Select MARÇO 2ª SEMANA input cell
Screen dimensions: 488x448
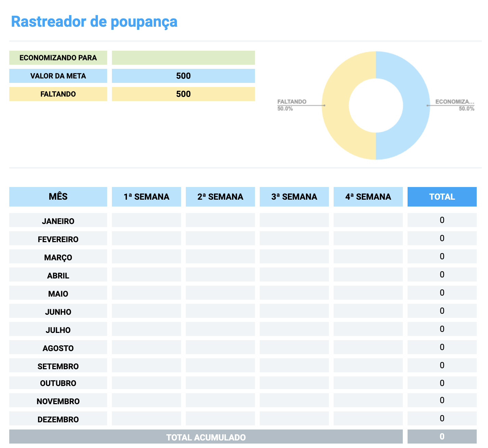[x=220, y=257]
